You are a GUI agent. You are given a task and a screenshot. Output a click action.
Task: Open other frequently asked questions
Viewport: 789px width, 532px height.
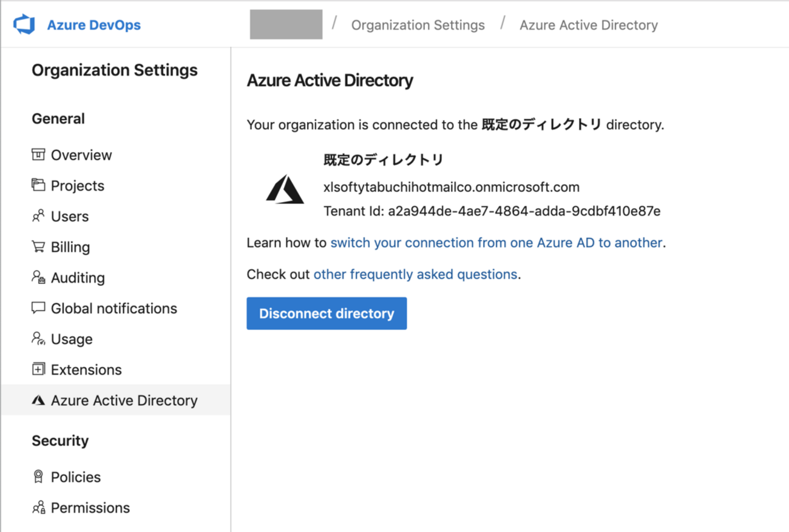pos(415,274)
